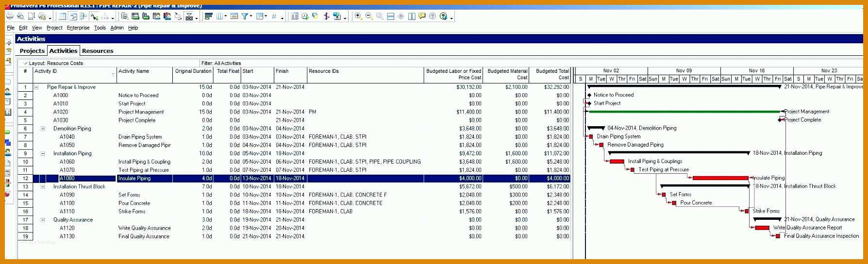Click the Budgeted Total Cost column header
Image resolution: width=868 pixels, height=264 pixels.
point(550,75)
